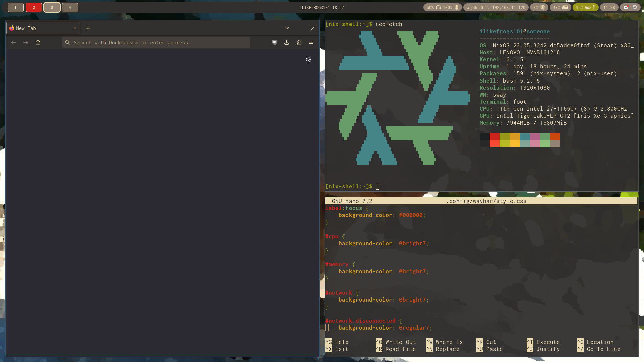Screen dimensions: 644x362
Task: View browser downloads
Action: point(286,42)
